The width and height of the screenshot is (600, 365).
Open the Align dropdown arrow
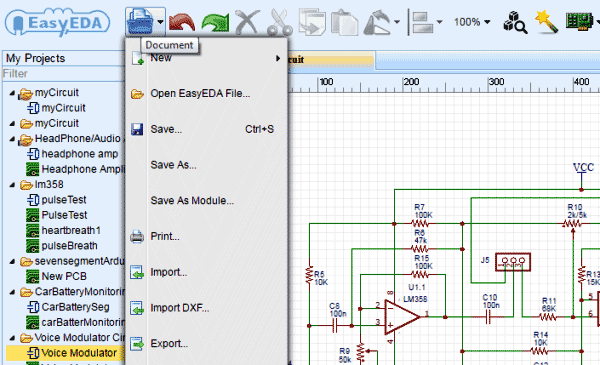(440, 22)
